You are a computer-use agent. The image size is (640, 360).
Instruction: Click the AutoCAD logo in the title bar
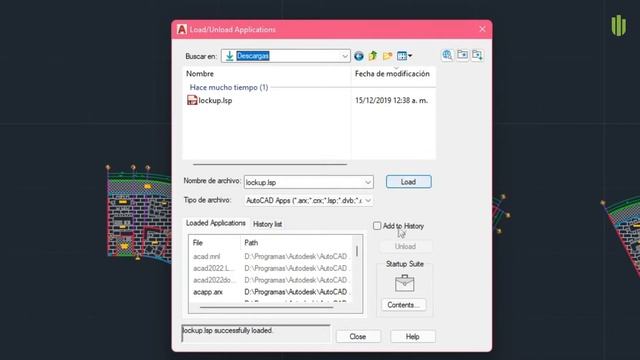coord(182,29)
